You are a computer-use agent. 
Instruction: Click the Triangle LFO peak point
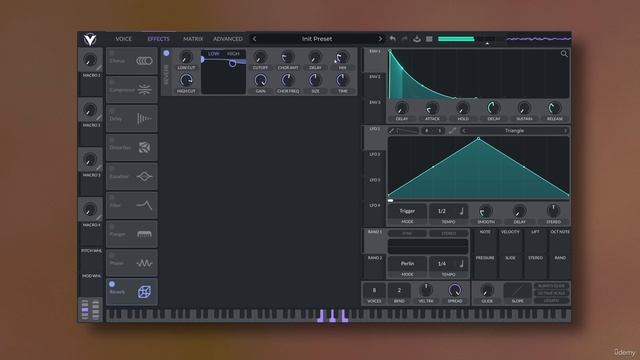pyautogui.click(x=479, y=139)
